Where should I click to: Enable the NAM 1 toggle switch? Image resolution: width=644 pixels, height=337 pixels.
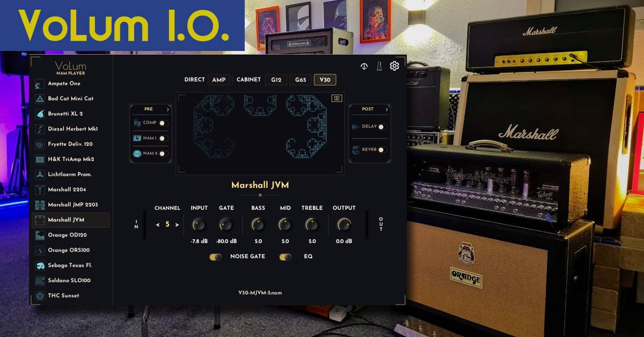[163, 138]
